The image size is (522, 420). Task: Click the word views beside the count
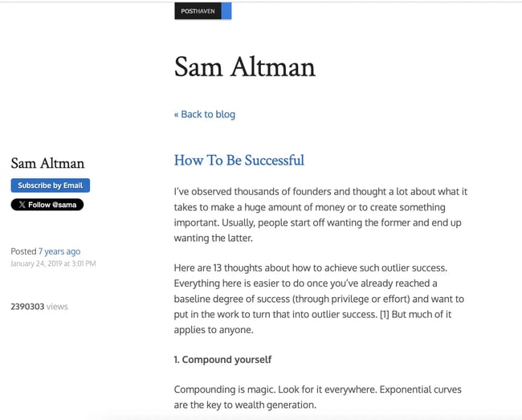point(57,306)
